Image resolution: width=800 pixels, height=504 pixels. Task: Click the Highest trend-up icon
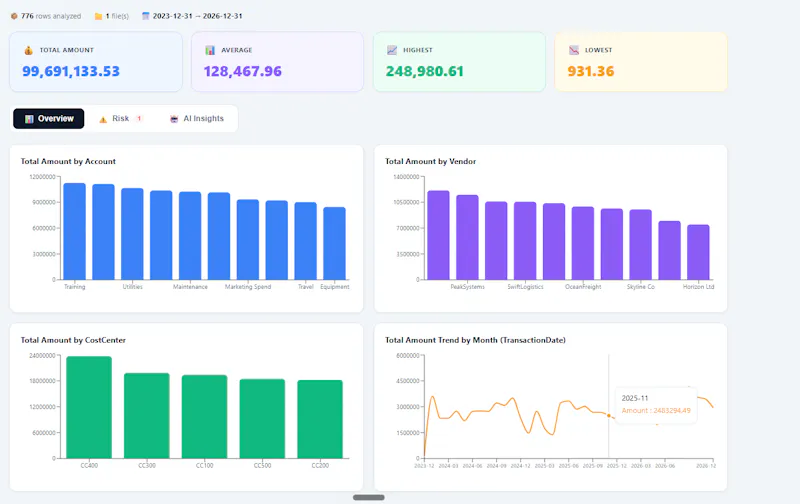[x=392, y=50]
